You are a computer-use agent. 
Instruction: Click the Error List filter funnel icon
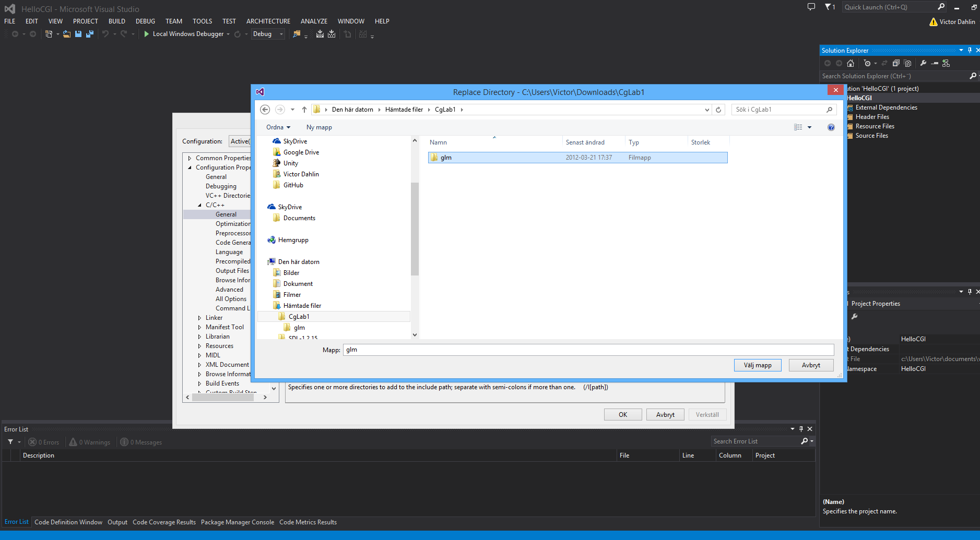pyautogui.click(x=10, y=442)
